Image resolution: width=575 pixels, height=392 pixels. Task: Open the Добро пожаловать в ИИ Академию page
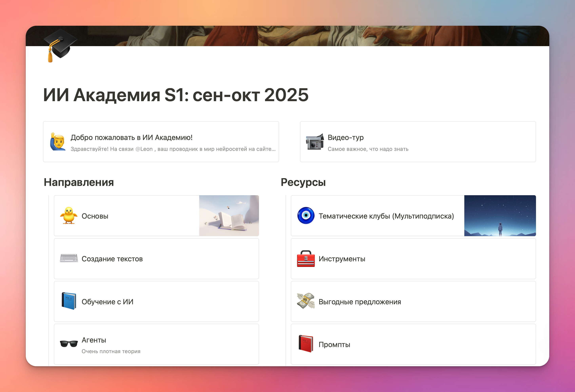[131, 138]
